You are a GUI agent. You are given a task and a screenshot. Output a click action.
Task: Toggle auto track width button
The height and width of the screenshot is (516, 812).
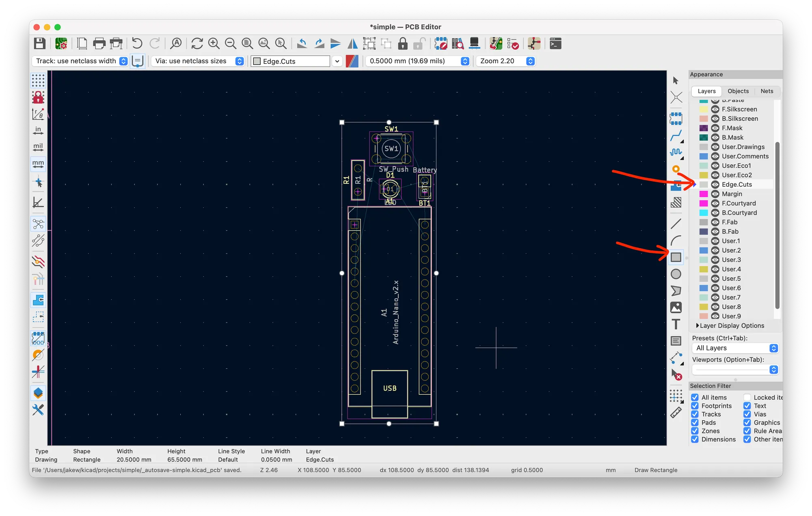pyautogui.click(x=138, y=61)
